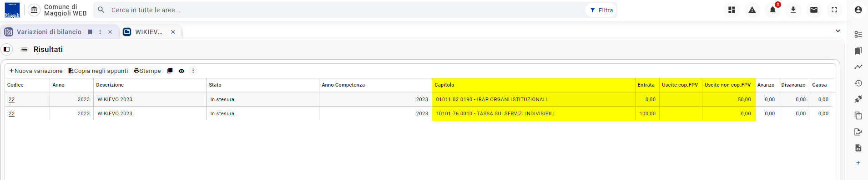The width and height of the screenshot is (868, 180).
Task: Switch to the WIKIEV... tab
Action: point(149,32)
